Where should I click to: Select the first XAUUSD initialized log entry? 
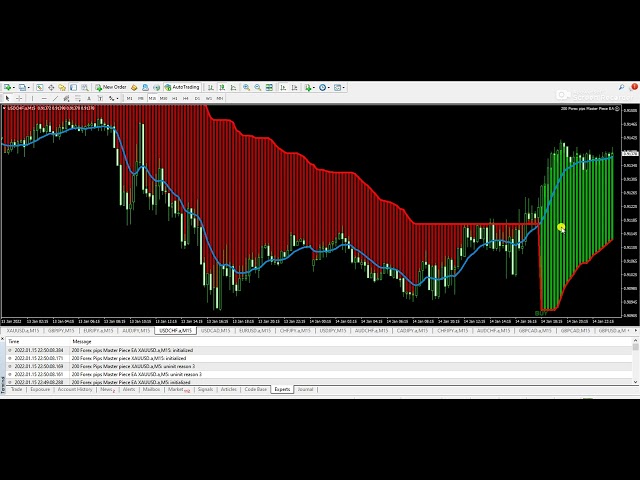pos(100,350)
